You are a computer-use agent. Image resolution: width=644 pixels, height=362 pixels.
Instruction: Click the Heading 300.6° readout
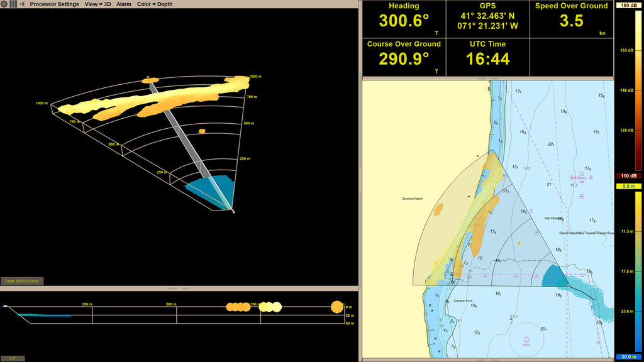(404, 19)
